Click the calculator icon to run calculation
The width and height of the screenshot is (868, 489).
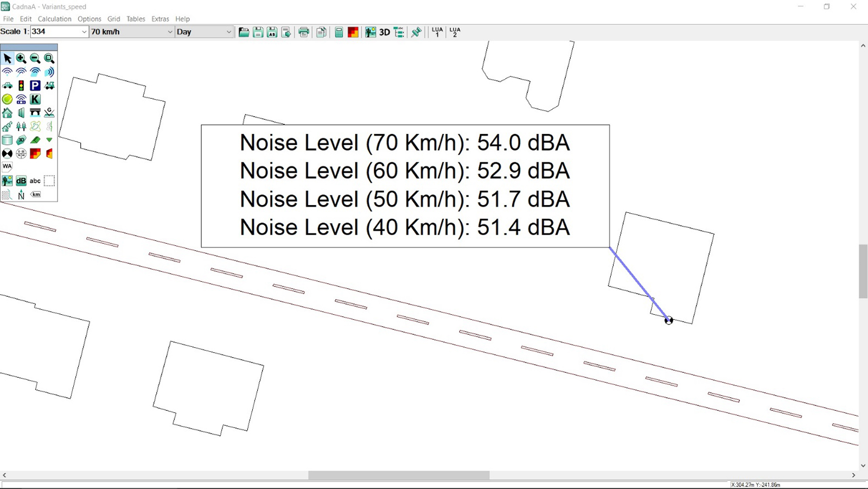[339, 32]
